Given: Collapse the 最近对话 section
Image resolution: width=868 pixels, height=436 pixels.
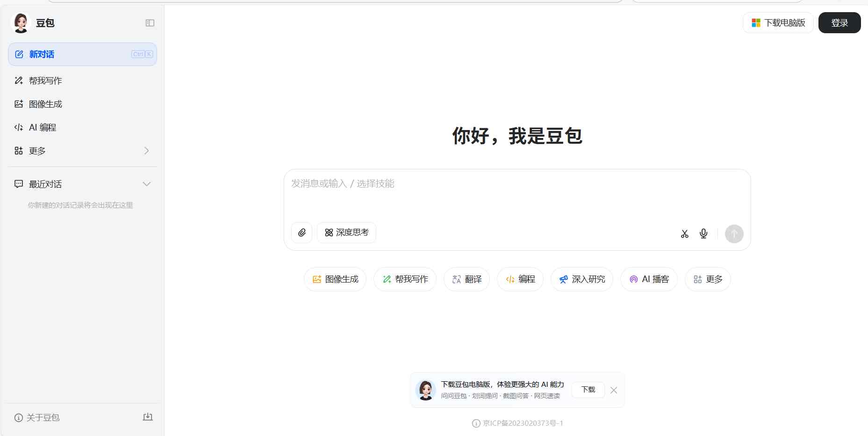Looking at the screenshot, I should [x=147, y=184].
